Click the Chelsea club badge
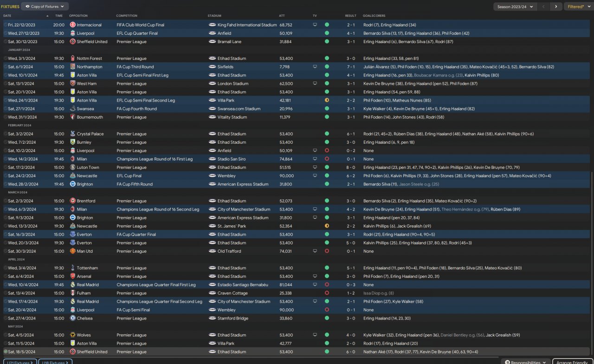The image size is (594, 364). [x=72, y=319]
